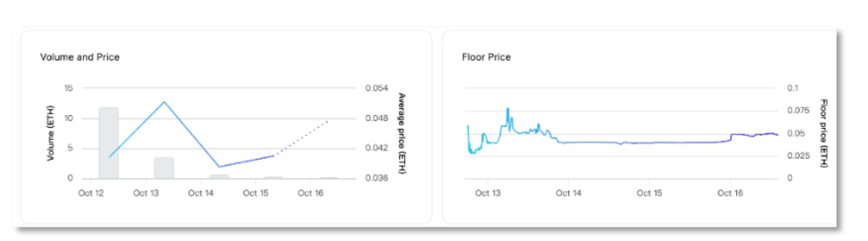Click the highest floor price spike
The width and height of the screenshot is (868, 241).
click(508, 109)
